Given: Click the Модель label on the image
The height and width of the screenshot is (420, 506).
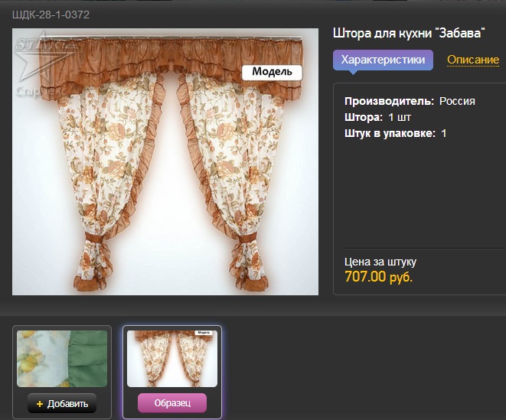Looking at the screenshot, I should click(x=272, y=72).
